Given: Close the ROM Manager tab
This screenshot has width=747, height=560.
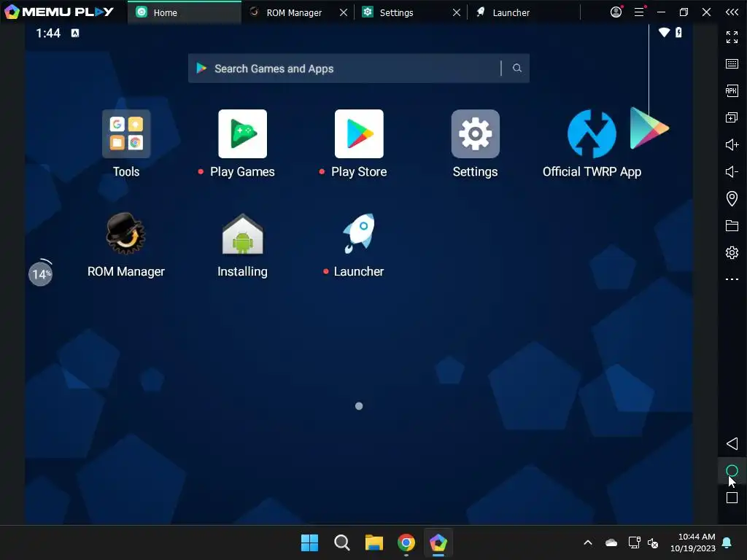Looking at the screenshot, I should click(344, 12).
